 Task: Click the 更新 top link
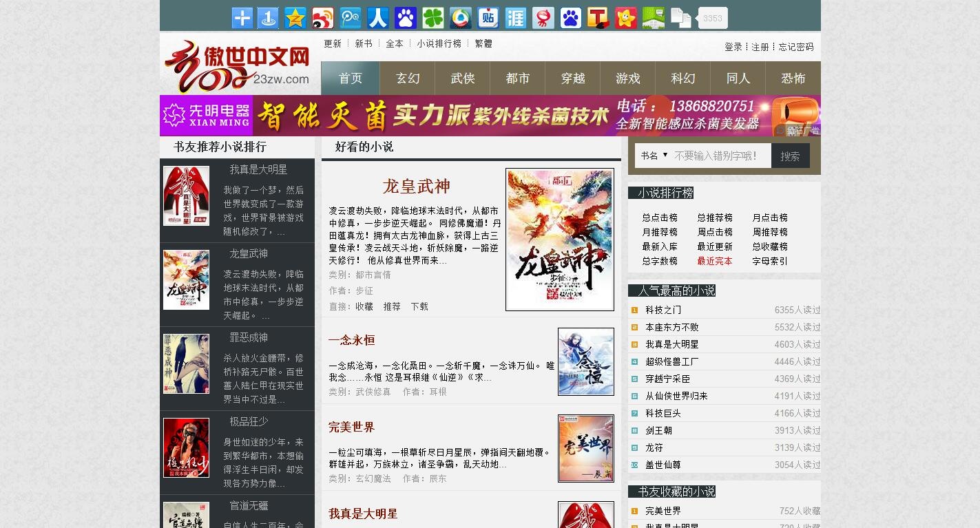coord(333,43)
